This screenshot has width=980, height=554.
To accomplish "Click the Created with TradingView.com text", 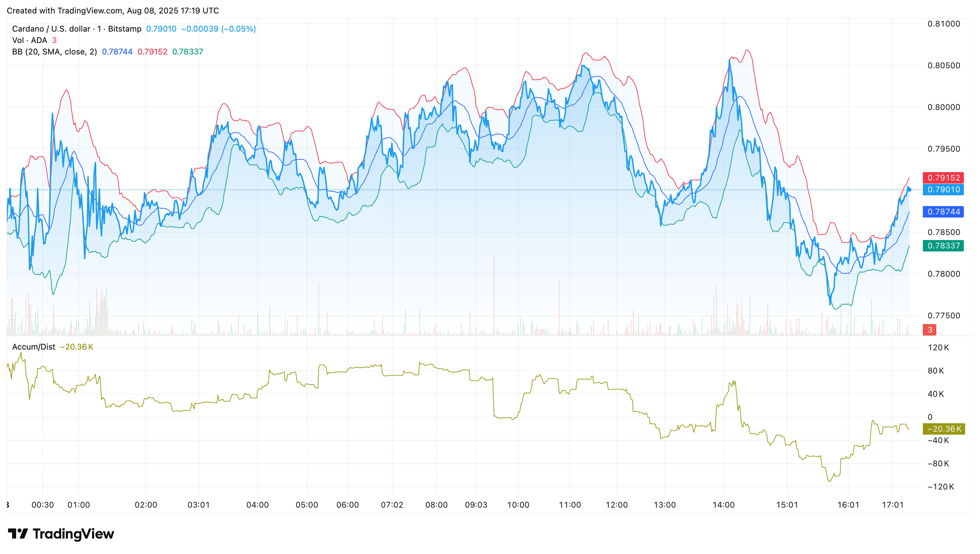I will [x=113, y=11].
